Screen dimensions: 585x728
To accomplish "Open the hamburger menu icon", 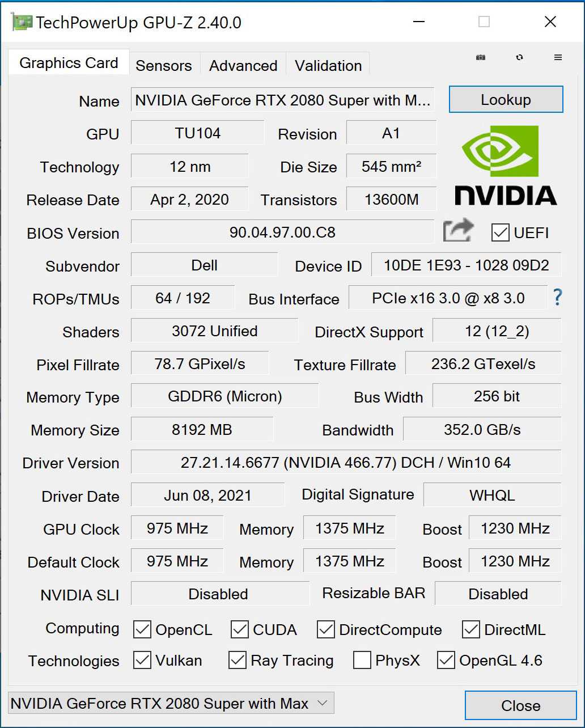I will coord(558,57).
